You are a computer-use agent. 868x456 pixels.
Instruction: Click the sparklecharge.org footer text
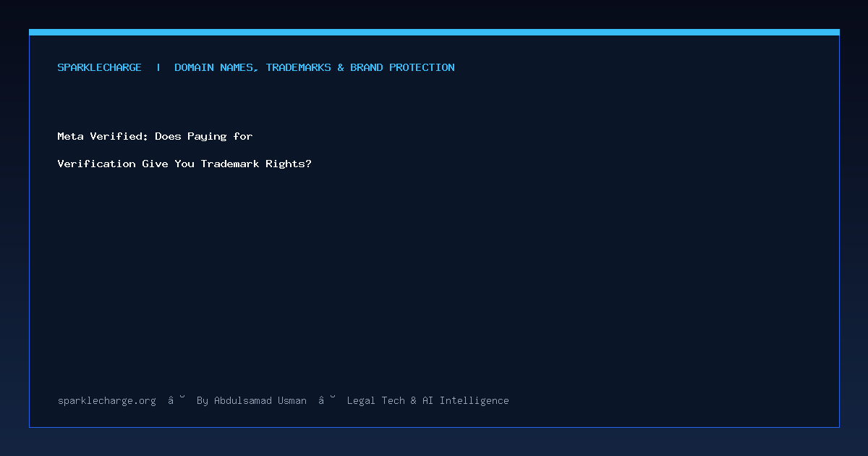coord(107,400)
